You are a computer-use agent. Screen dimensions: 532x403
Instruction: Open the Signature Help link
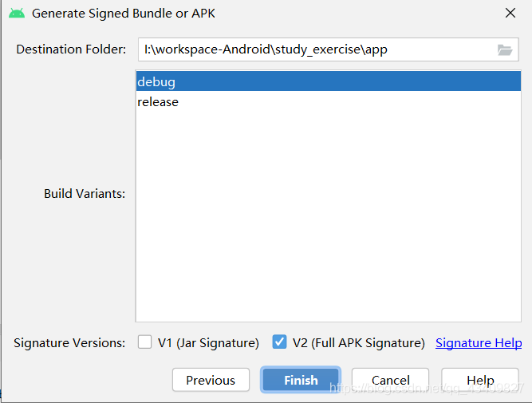click(x=479, y=342)
